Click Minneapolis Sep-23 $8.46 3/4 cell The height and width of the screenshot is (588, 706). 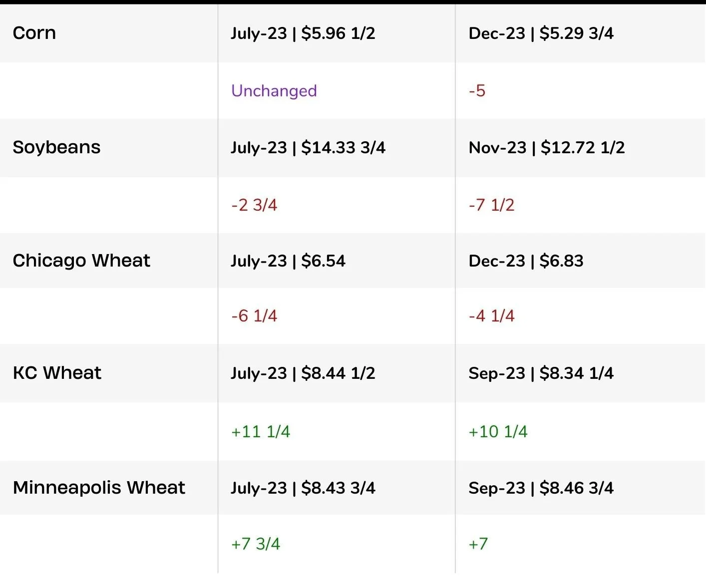[x=541, y=488]
